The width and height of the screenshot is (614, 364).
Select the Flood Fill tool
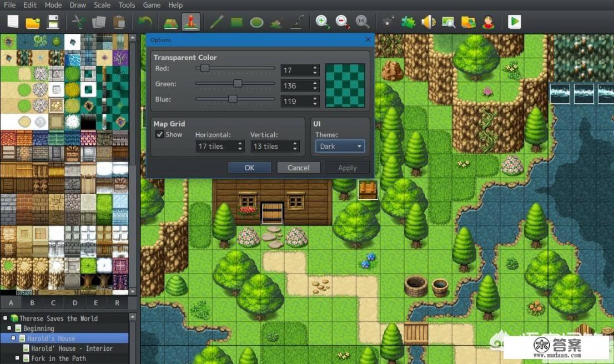(x=276, y=22)
